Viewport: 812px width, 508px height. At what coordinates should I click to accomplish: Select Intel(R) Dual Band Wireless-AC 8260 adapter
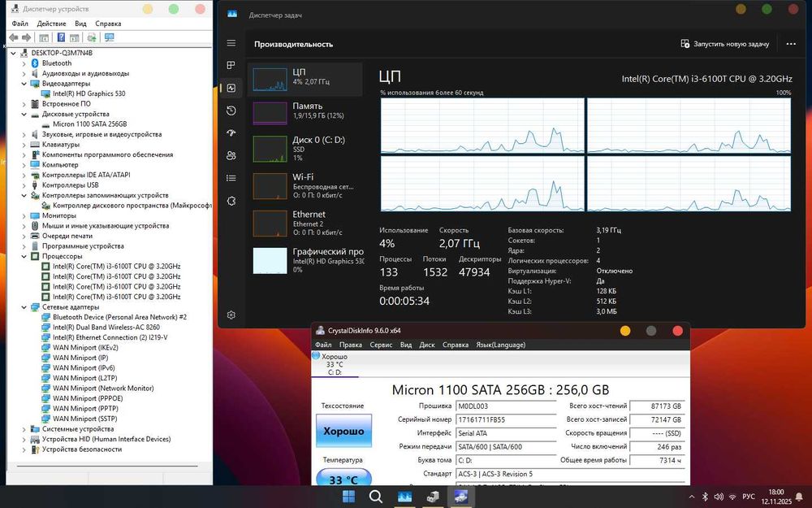coord(106,328)
